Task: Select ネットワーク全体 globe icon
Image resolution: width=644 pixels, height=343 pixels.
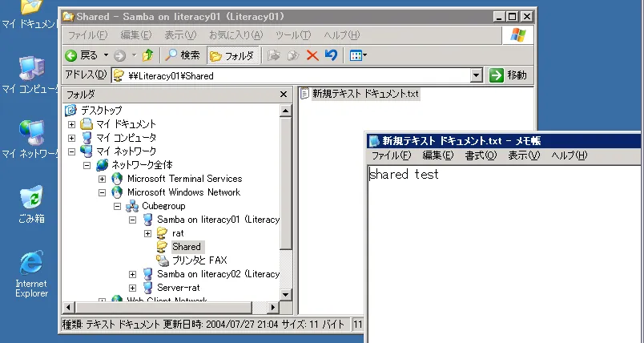Action: click(x=102, y=165)
